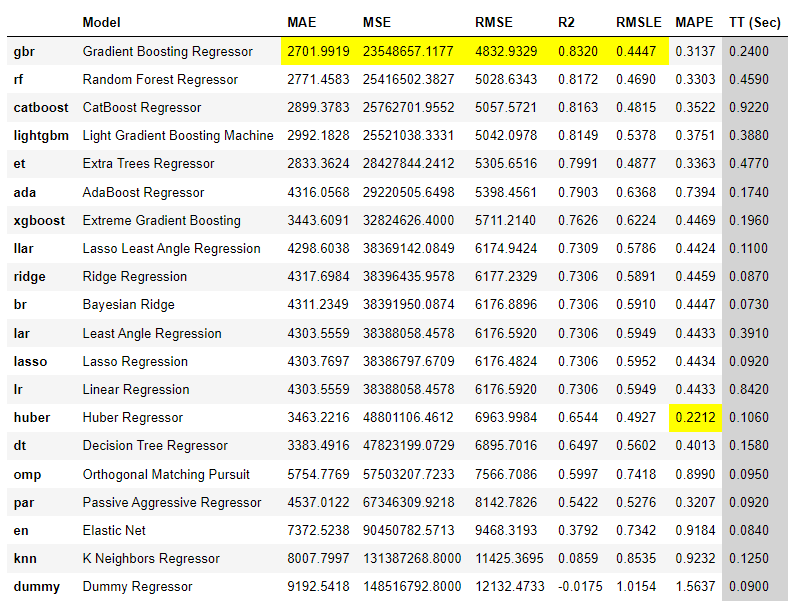Click the catboost row index label

click(x=41, y=108)
